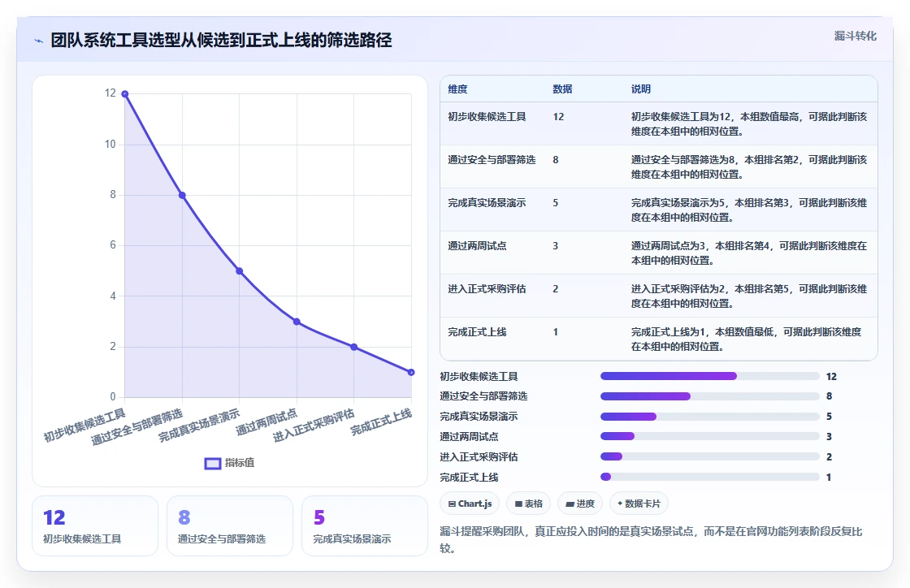Screen dimensions: 910x588
Task: Click x-axis label 完成正式上线
Action: click(x=381, y=422)
